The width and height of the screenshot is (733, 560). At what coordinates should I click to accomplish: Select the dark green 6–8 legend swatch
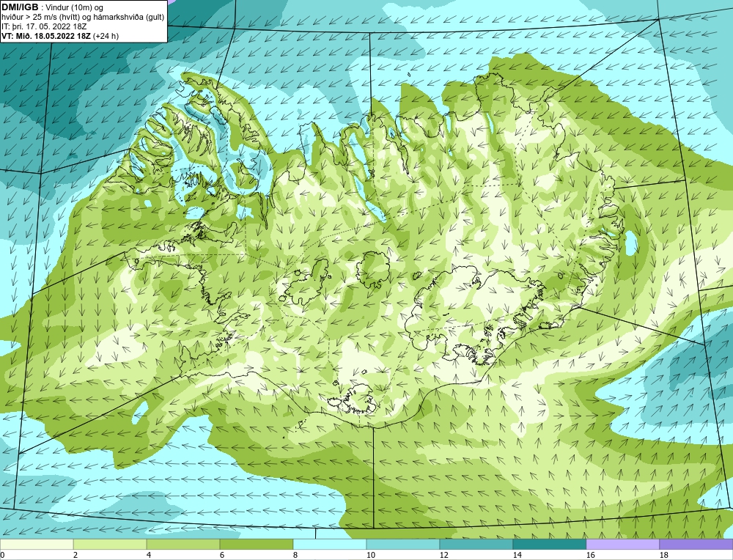pyautogui.click(x=257, y=544)
